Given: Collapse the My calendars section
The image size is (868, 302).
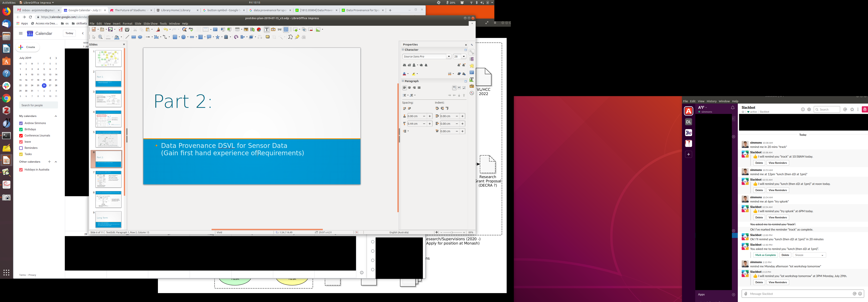Looking at the screenshot, I should tap(56, 116).
